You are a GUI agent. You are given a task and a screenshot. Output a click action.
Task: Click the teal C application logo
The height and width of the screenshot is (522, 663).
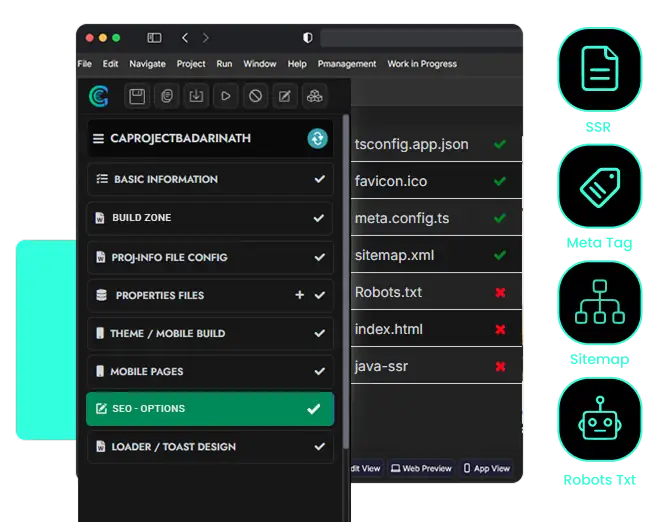pyautogui.click(x=99, y=96)
